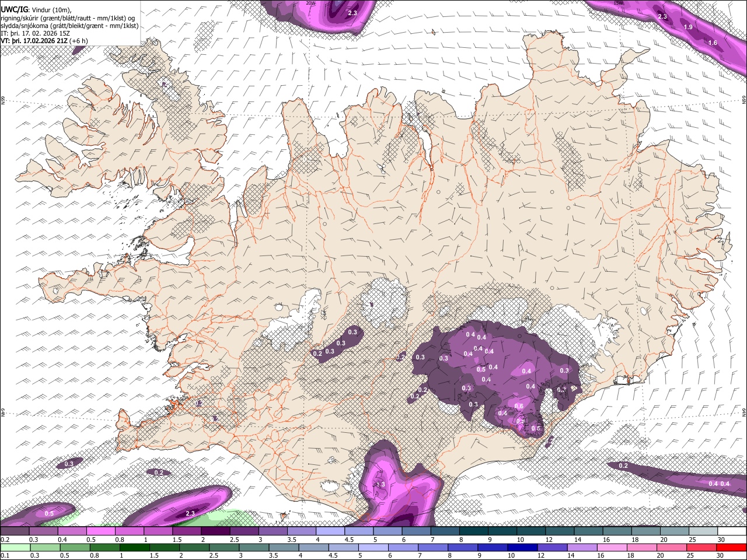Select the "Vindur (10m)," header text
This screenshot has height=560, width=747.
pos(52,10)
